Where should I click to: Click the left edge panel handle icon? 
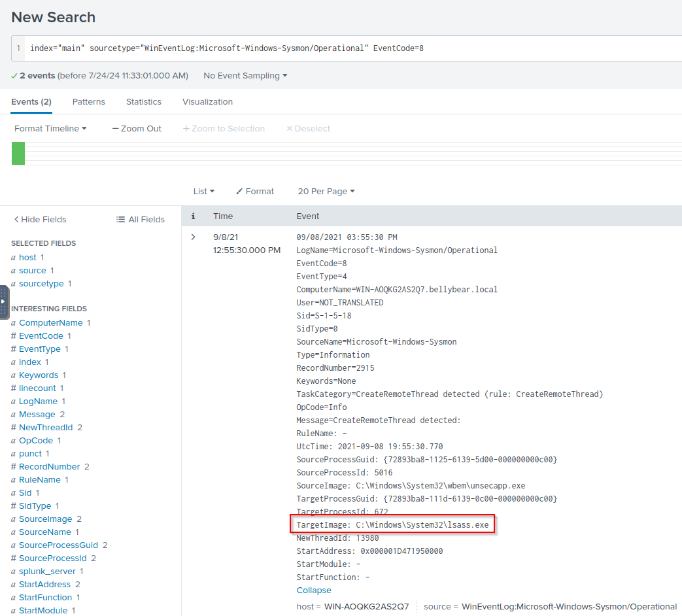pos(4,301)
